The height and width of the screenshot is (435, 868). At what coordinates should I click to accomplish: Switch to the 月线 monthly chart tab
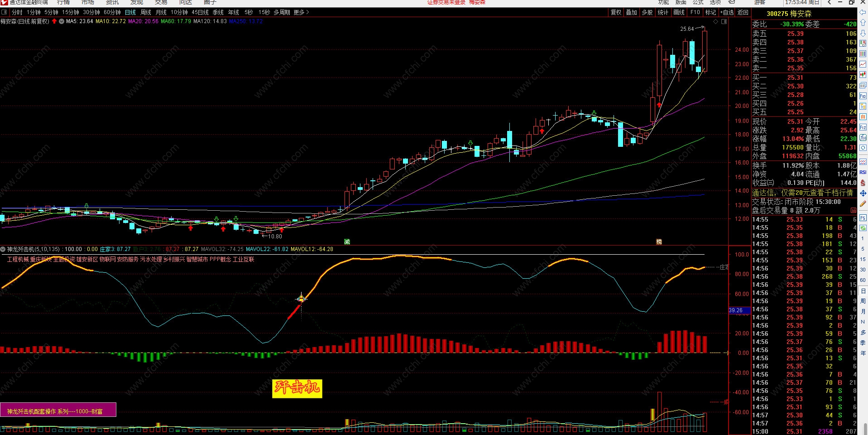[x=161, y=12]
